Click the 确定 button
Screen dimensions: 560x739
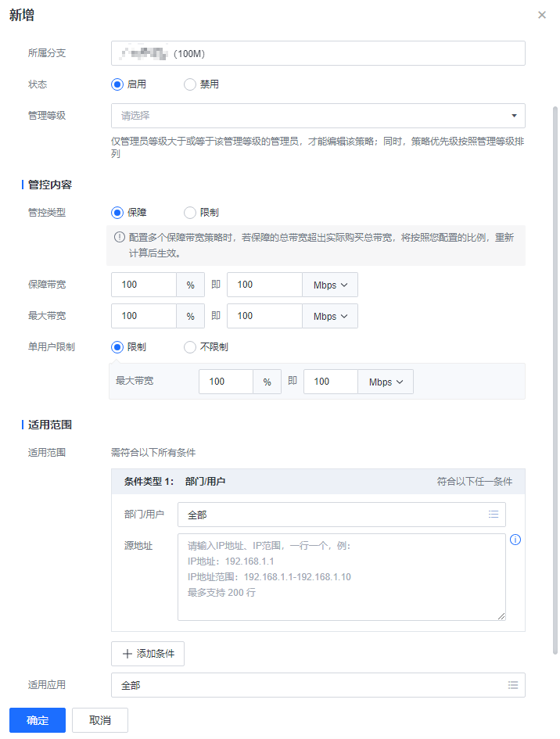(x=38, y=720)
